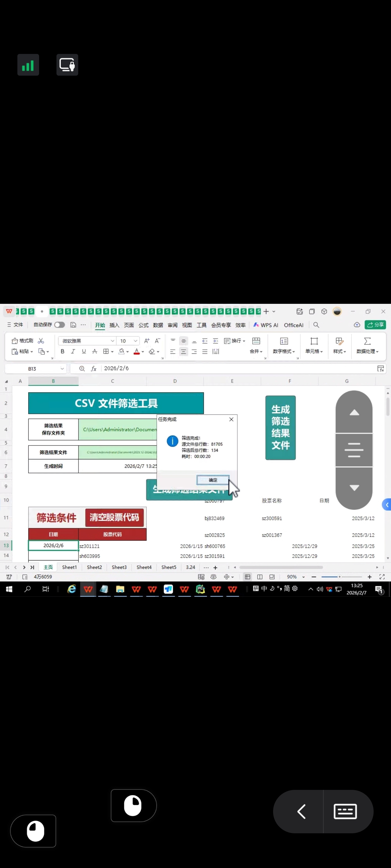Viewport: 391px width, 868px height.
Task: Align text left in ribbon
Action: [173, 352]
